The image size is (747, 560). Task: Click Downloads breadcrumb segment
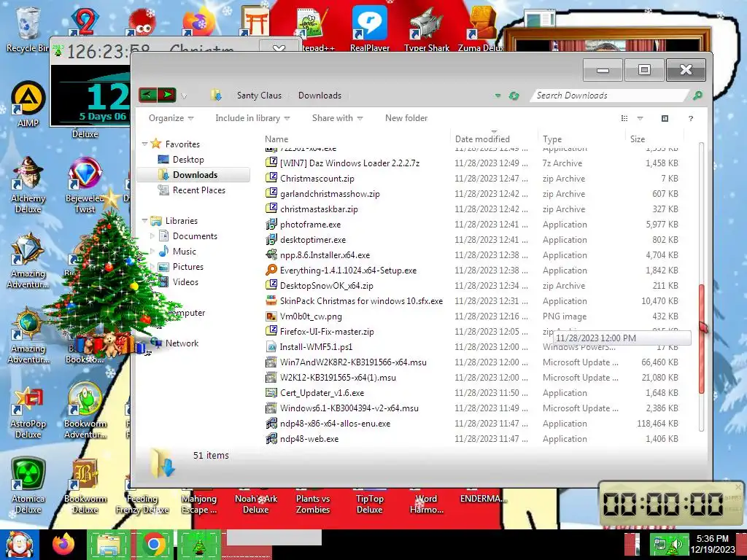click(320, 96)
